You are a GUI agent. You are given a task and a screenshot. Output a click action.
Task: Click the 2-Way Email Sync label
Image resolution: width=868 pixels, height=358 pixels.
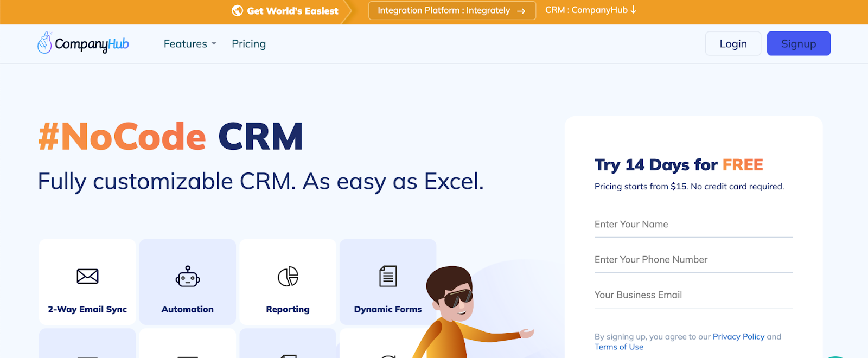[x=87, y=309]
